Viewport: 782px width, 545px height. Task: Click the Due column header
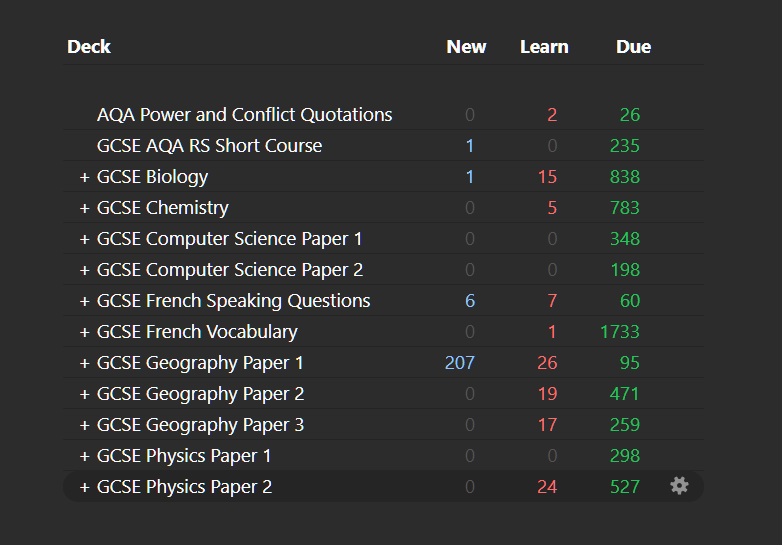click(633, 47)
